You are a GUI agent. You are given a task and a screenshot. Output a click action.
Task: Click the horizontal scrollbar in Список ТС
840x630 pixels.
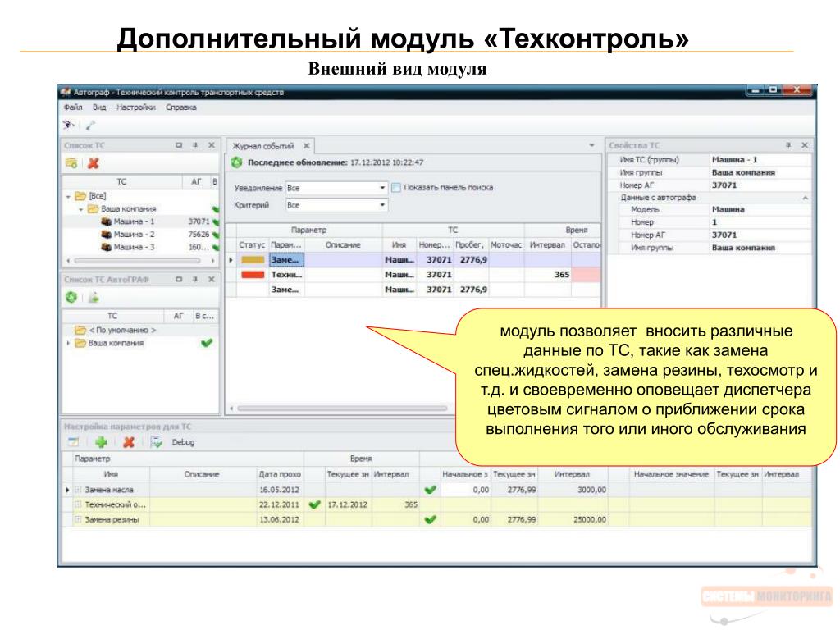pos(137,261)
